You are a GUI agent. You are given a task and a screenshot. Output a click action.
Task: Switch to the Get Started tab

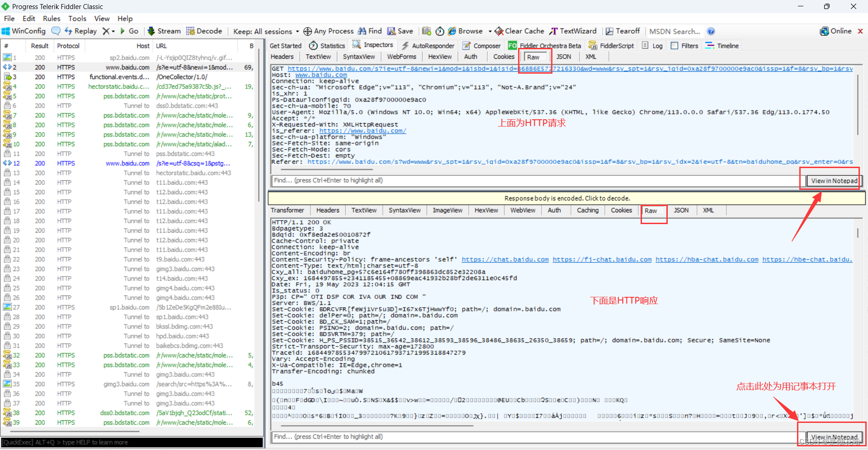point(285,46)
